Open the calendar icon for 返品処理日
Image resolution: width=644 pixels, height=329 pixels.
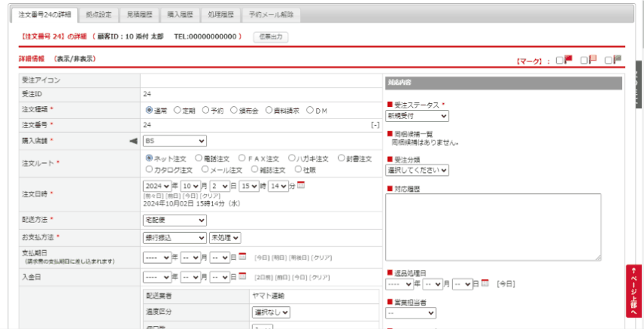coord(485,284)
